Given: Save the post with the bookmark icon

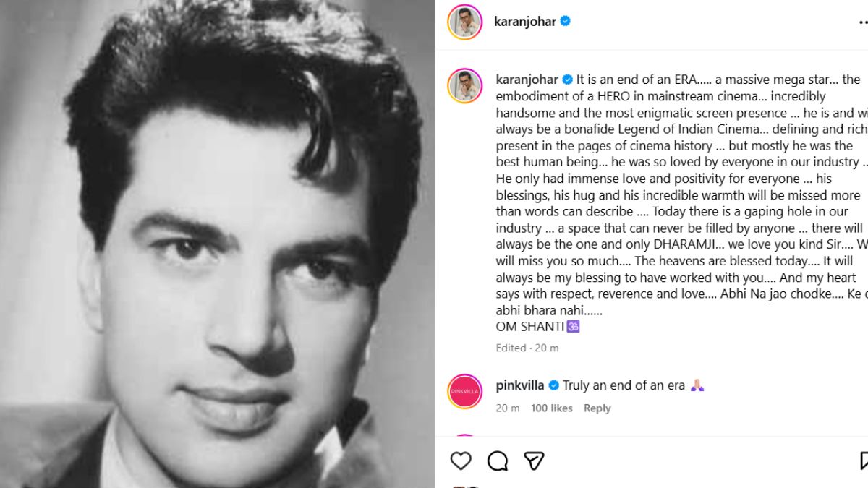Looking at the screenshot, I should pyautogui.click(x=864, y=461).
